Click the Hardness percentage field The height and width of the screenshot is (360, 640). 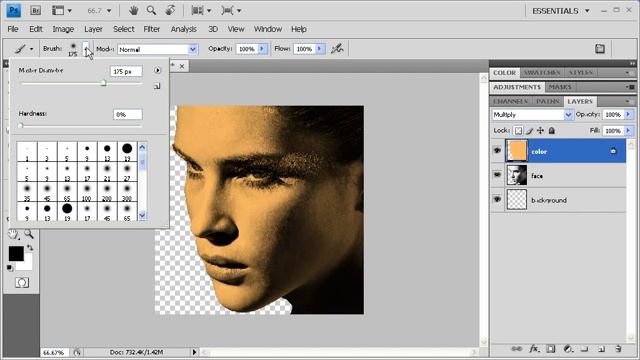[x=128, y=115]
